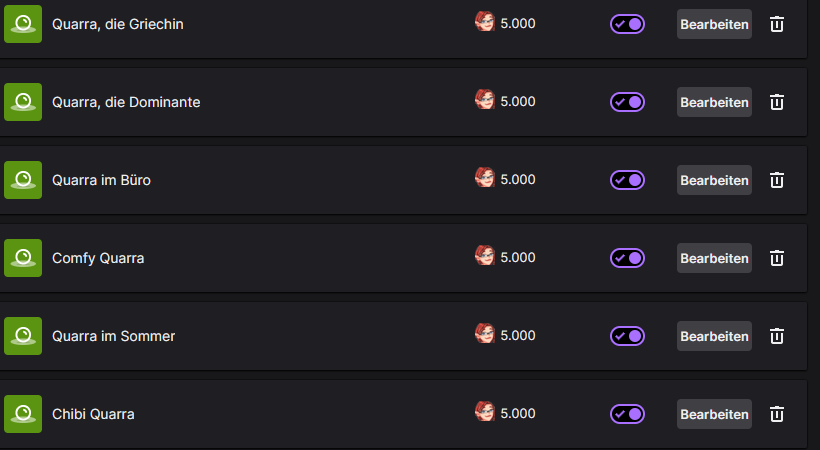
Task: Click the 5.000 cost of Comfy Quarra
Action: [x=517, y=258]
